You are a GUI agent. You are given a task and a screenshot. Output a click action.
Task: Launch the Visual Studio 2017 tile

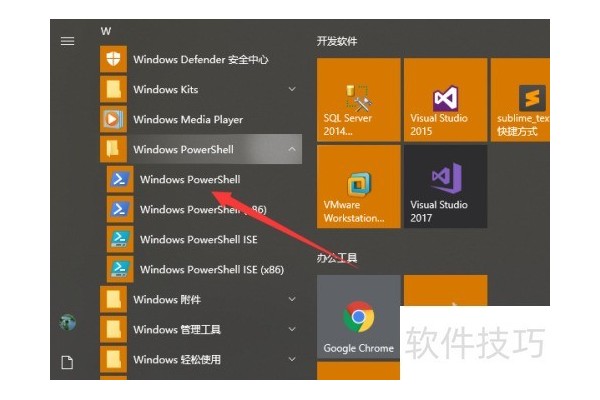pyautogui.click(x=445, y=187)
